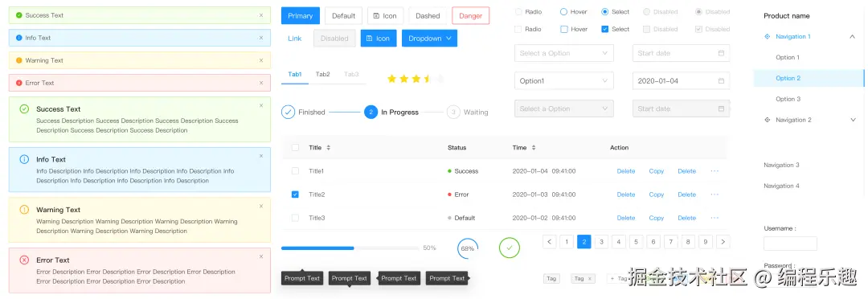Viewport: 868px width, 299px height.
Task: Open Navigation 3 menu item
Action: [782, 165]
